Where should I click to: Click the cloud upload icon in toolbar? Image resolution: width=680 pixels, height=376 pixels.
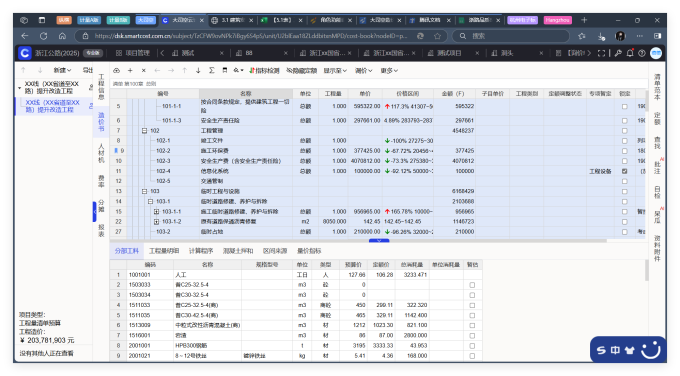116,70
